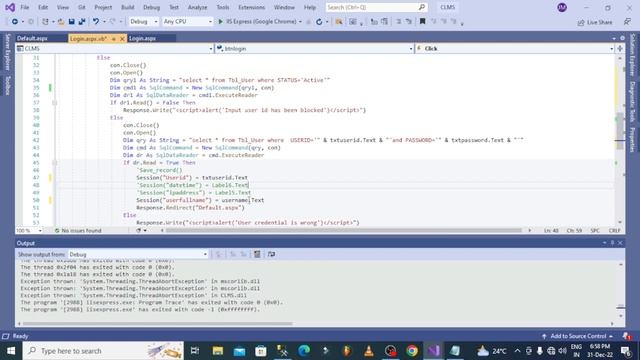
Task: Click the Save icon in toolbar
Action: [71, 22]
